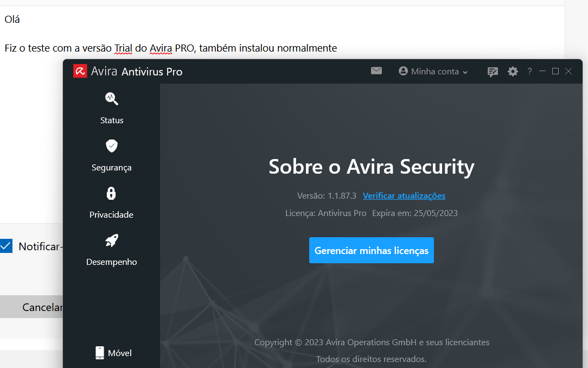588x368 pixels.
Task: Click the Sobre o Avira Security heading
Action: pos(371,167)
